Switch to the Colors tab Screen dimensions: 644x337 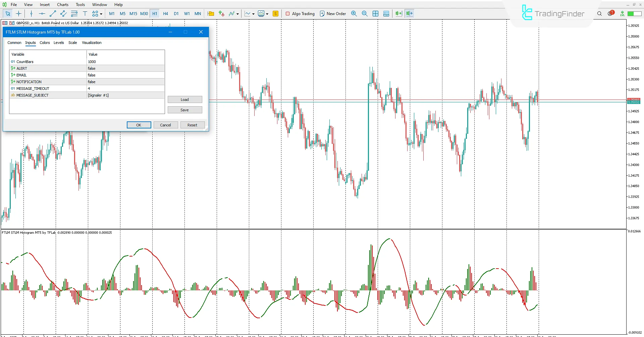click(45, 43)
